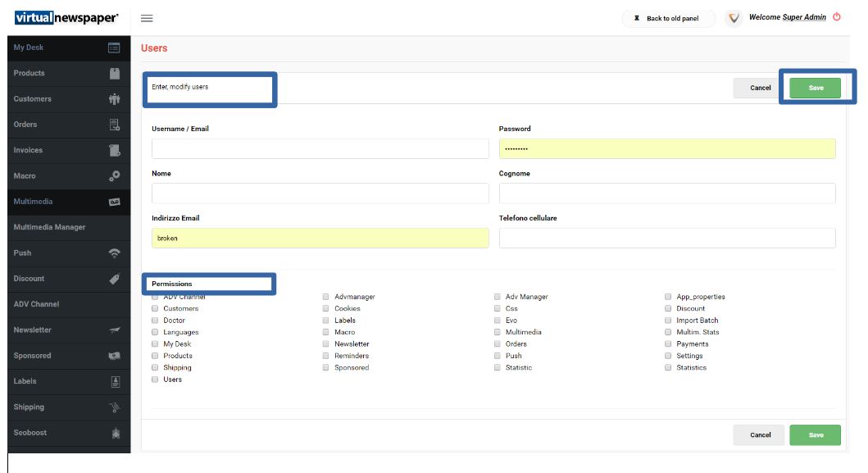Toggle the Users permission checkbox
The image size is (868, 473).
155,380
